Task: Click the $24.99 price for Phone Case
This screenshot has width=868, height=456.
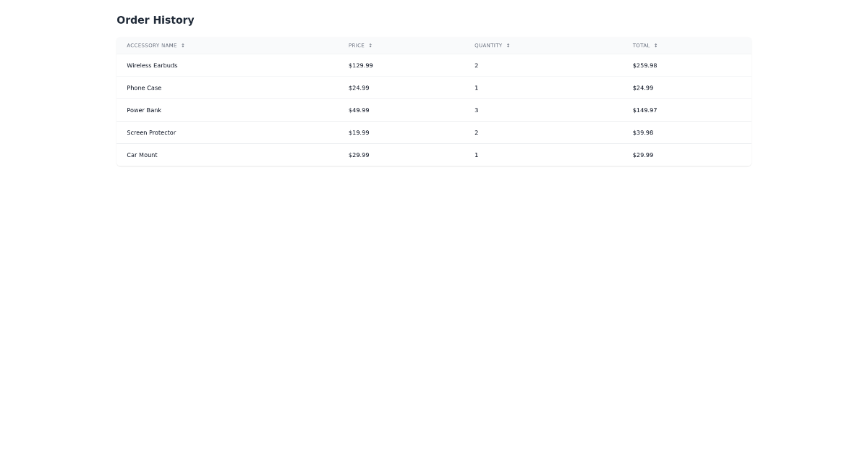Action: click(359, 88)
